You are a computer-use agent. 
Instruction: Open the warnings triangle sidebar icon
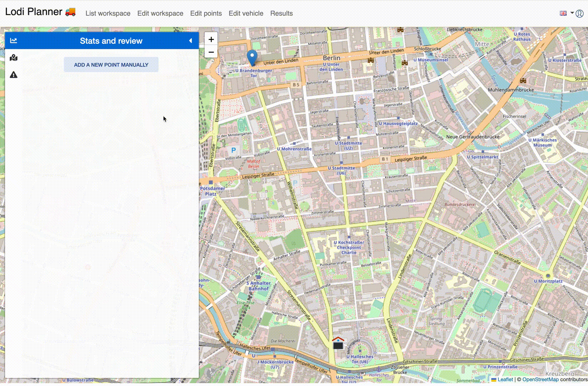pyautogui.click(x=14, y=75)
